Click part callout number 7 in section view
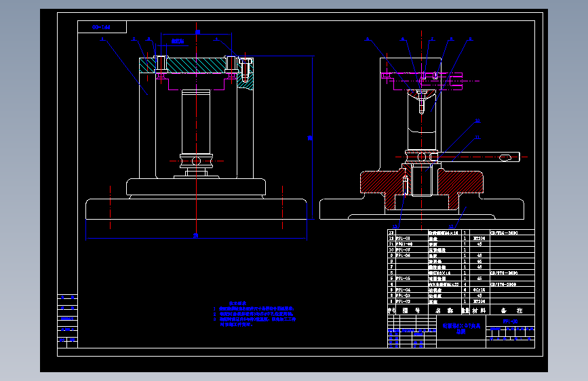Screen dimensions: 588x381 [432, 39]
